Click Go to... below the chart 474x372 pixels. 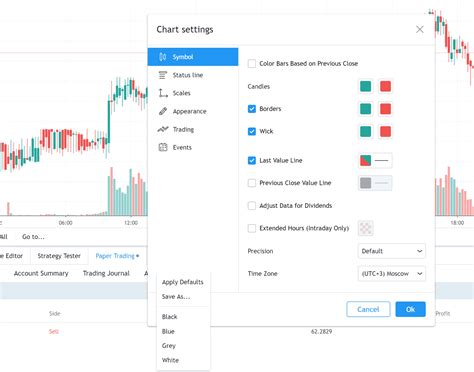pyautogui.click(x=33, y=237)
